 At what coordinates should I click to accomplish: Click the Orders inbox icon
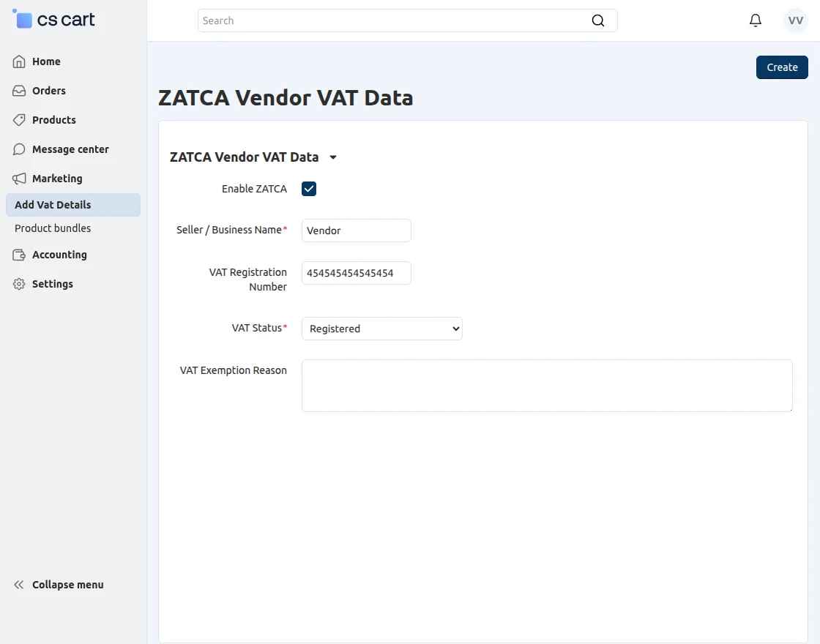[x=19, y=91]
